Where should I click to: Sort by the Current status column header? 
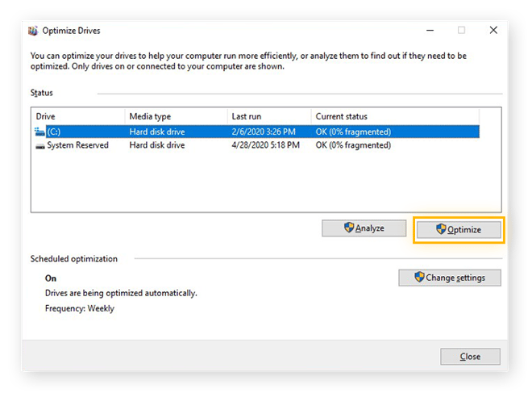pos(395,116)
